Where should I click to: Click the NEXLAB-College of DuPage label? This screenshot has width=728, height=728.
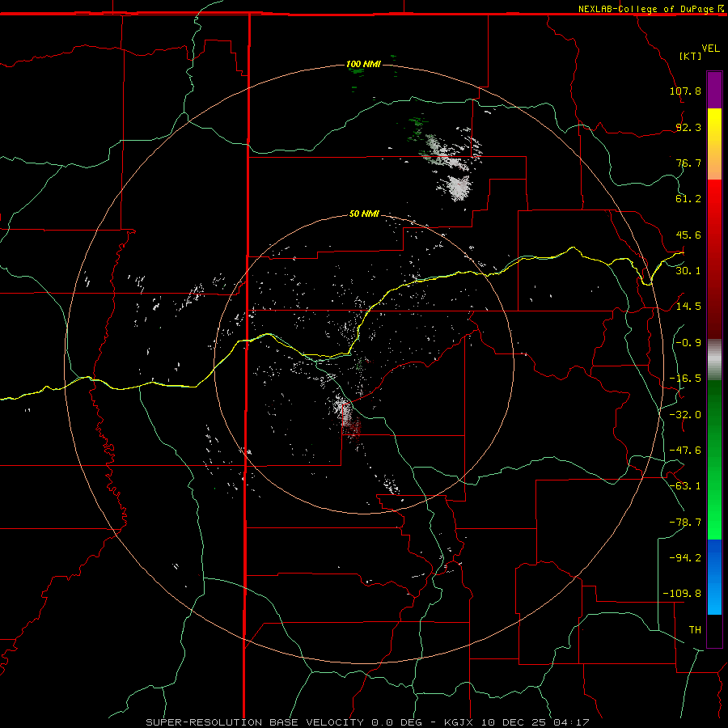645,9
